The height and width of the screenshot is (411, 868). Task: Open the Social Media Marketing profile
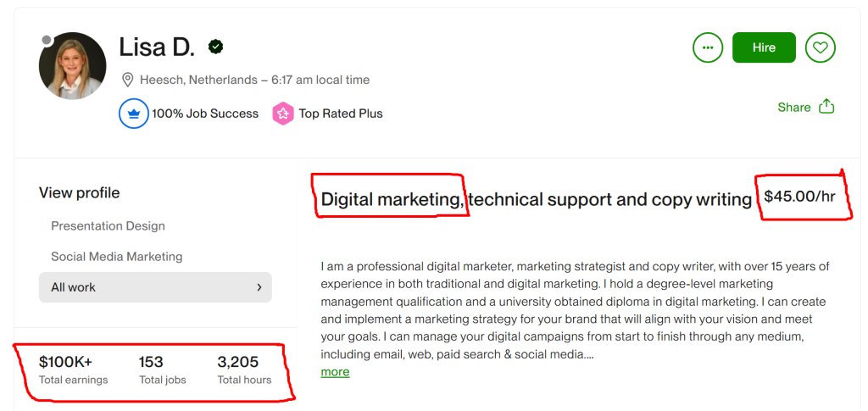116,257
